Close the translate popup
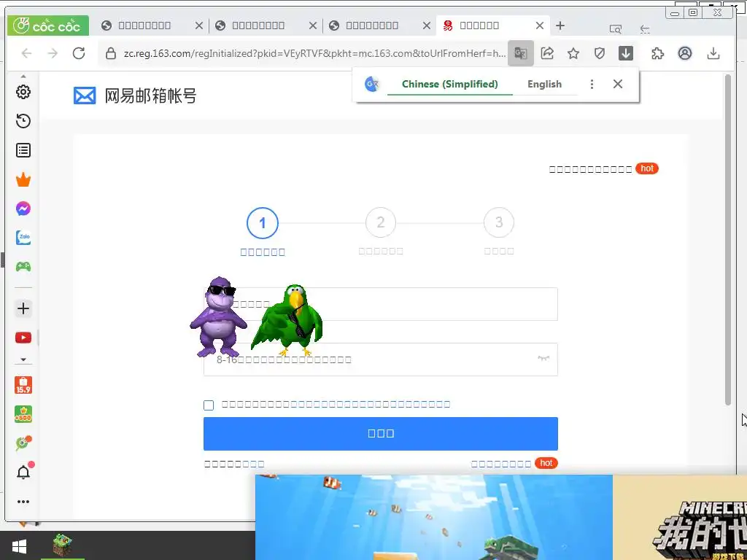This screenshot has width=747, height=560. coord(618,85)
